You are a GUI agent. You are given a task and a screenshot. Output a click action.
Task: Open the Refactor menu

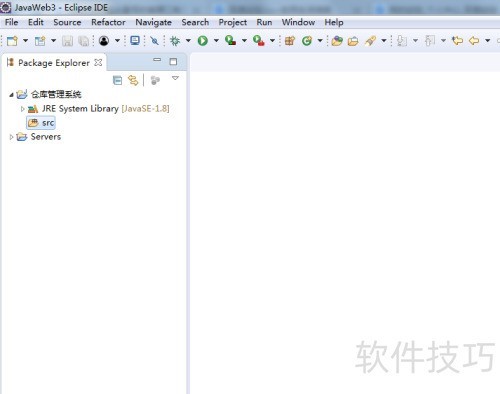coord(108,22)
